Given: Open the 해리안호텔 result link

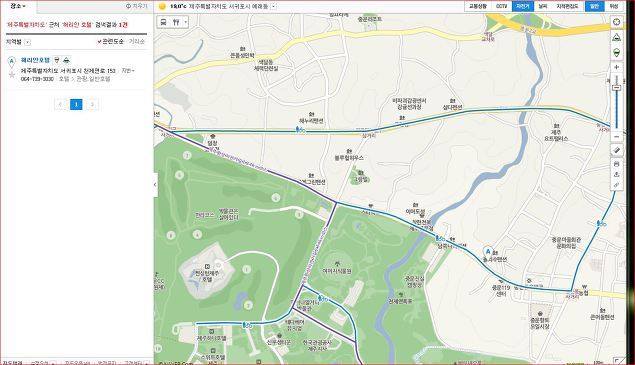Looking at the screenshot, I should (x=35, y=60).
